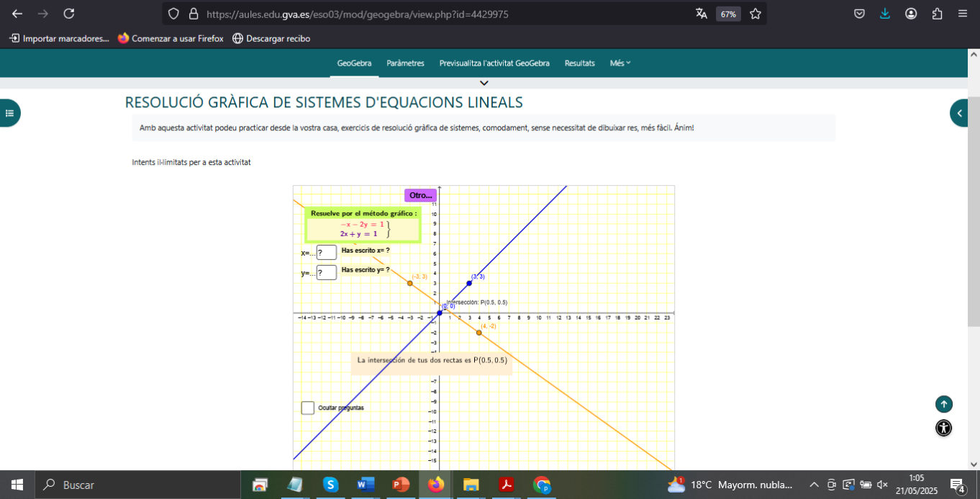Click the translate page icon in address bar
980x499 pixels.
[x=702, y=14]
